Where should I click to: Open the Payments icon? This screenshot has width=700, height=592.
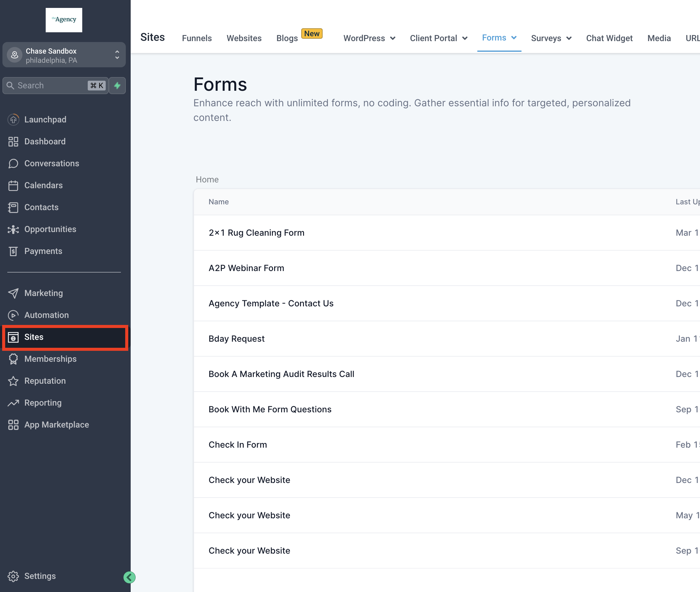(13, 251)
